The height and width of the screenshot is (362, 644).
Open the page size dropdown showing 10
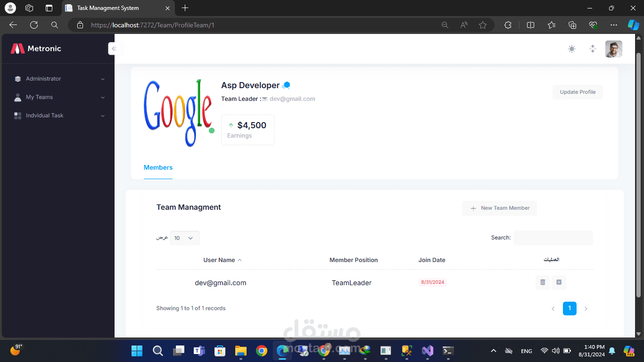point(185,238)
